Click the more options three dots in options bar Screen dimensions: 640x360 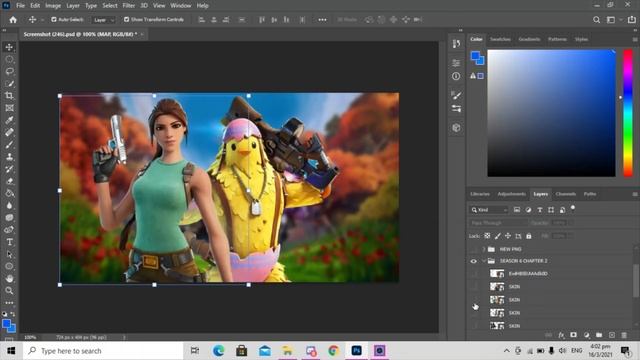point(322,20)
